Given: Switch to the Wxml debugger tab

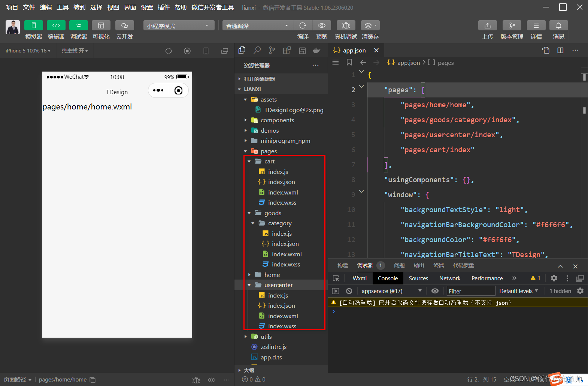Looking at the screenshot, I should point(360,278).
